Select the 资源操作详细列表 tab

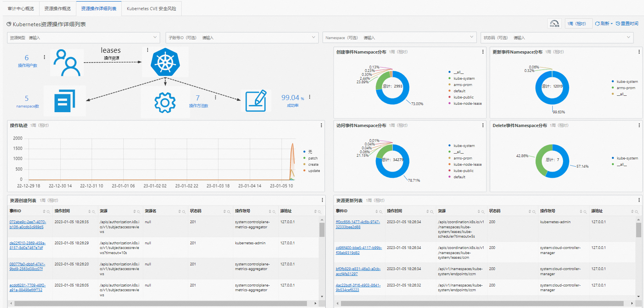[99, 9]
